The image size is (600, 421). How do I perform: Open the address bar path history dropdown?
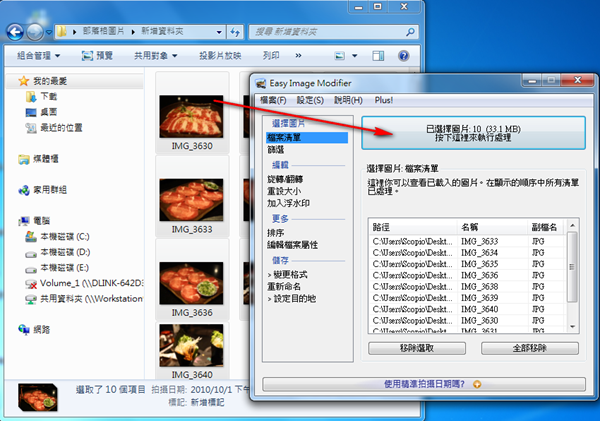[219, 32]
